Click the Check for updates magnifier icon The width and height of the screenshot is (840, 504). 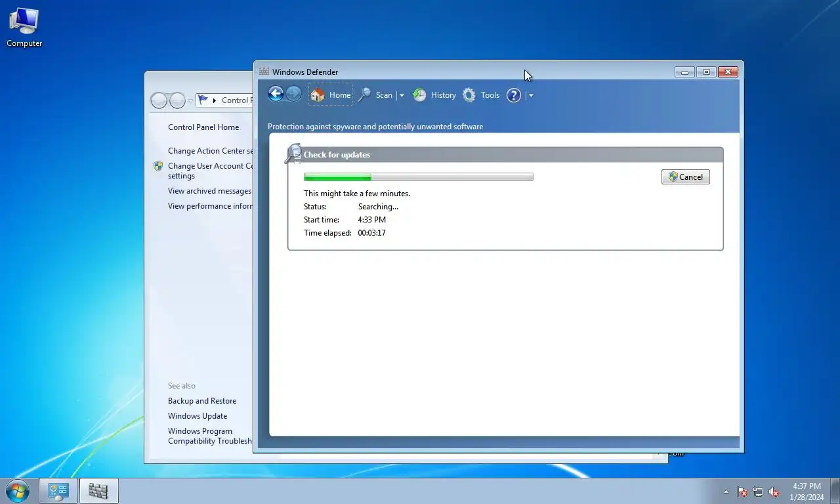click(293, 154)
